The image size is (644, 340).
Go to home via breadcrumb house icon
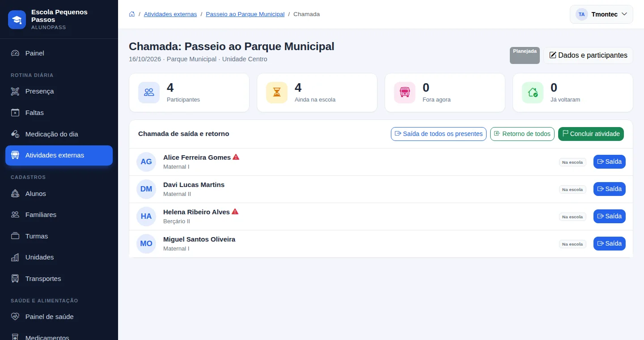[x=132, y=14]
